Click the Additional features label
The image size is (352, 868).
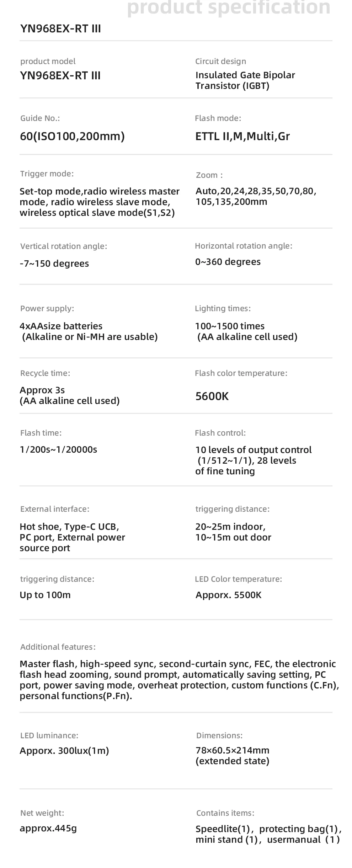point(58,647)
